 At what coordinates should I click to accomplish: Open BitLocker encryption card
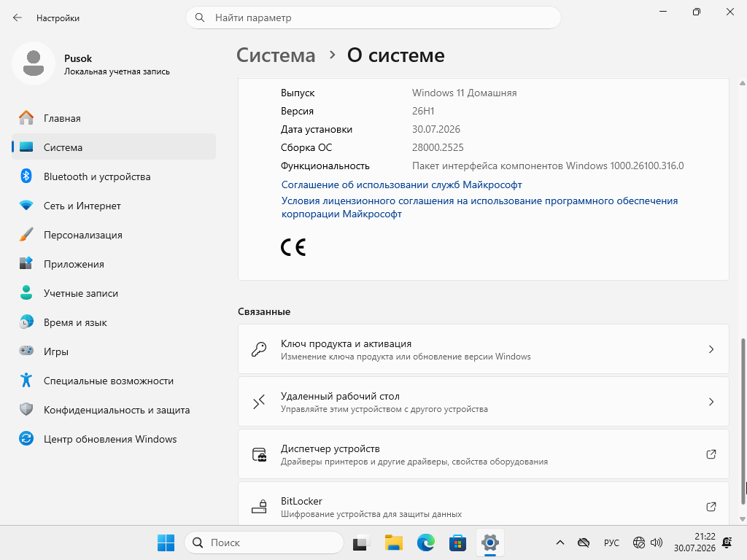tap(483, 504)
